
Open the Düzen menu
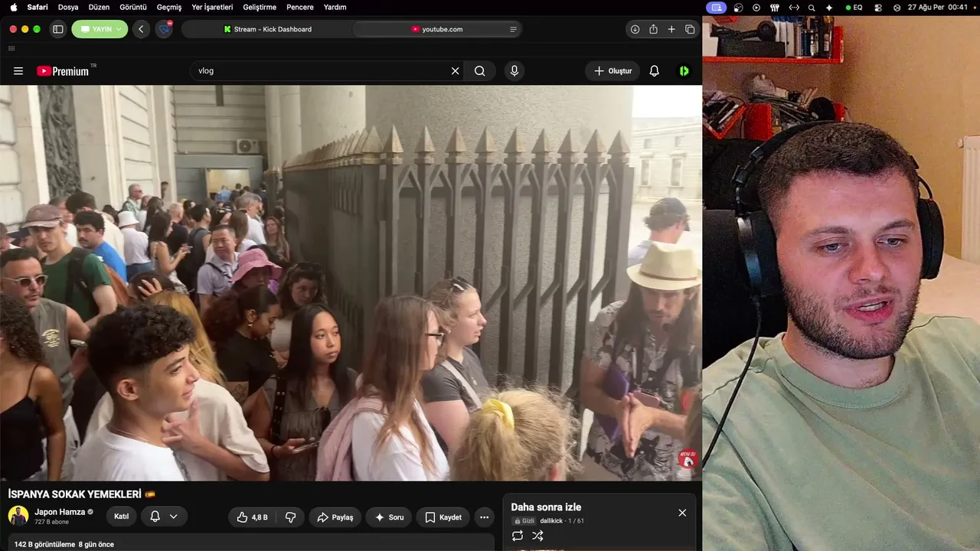pyautogui.click(x=99, y=7)
